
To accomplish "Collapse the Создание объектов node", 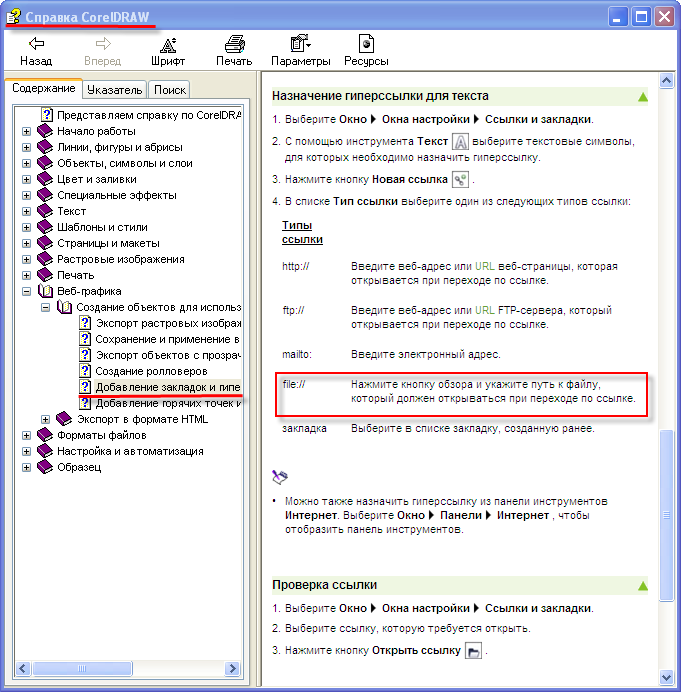I will click(x=45, y=307).
